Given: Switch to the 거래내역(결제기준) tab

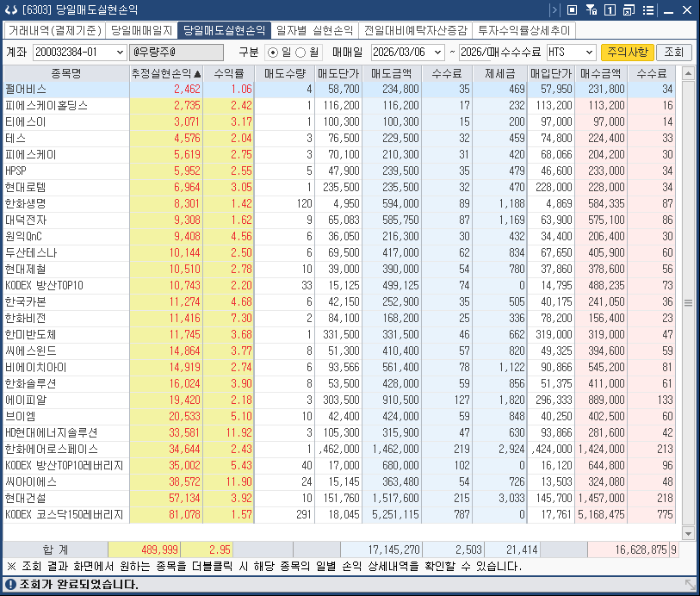Looking at the screenshot, I should [53, 29].
